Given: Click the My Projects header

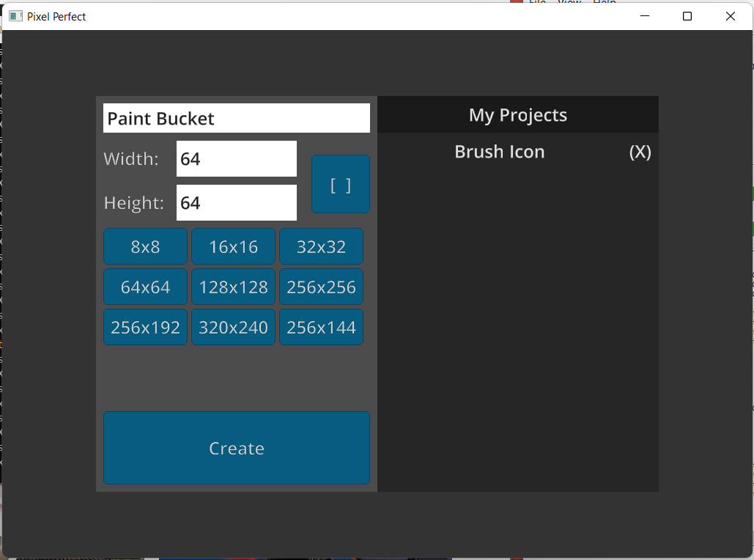Looking at the screenshot, I should pyautogui.click(x=518, y=114).
